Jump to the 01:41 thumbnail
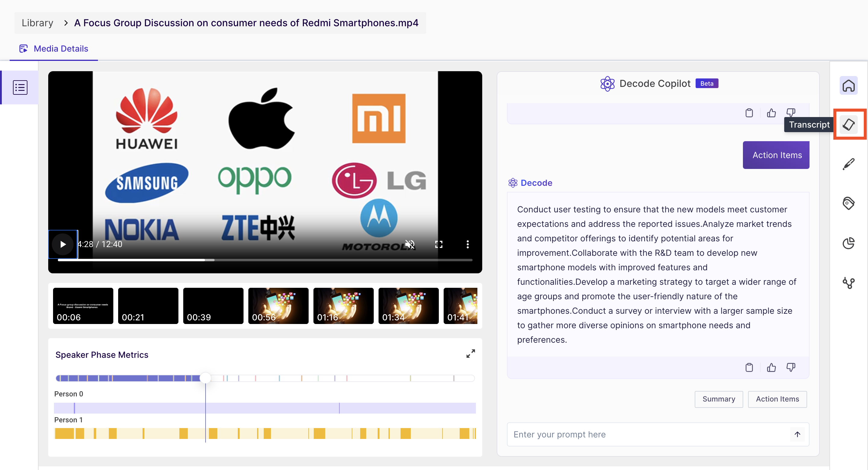 460,306
